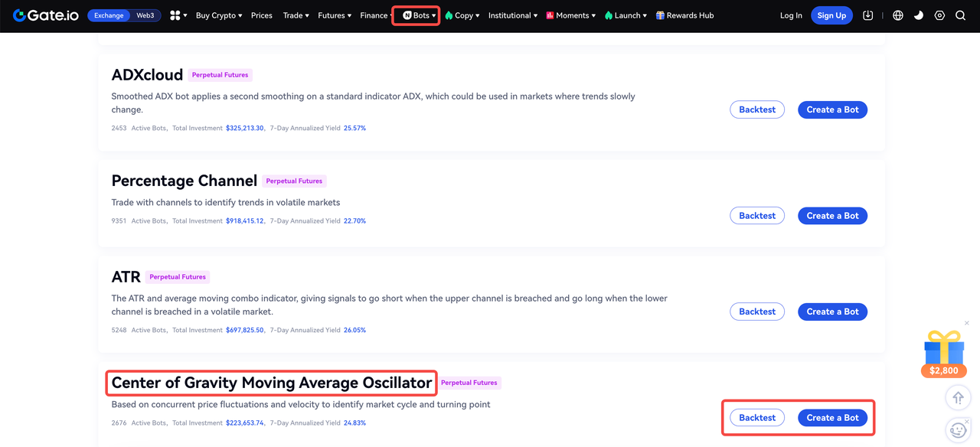Viewport: 980px width, 447px height.
Task: Select the Exchange toggle option
Action: [x=109, y=15]
